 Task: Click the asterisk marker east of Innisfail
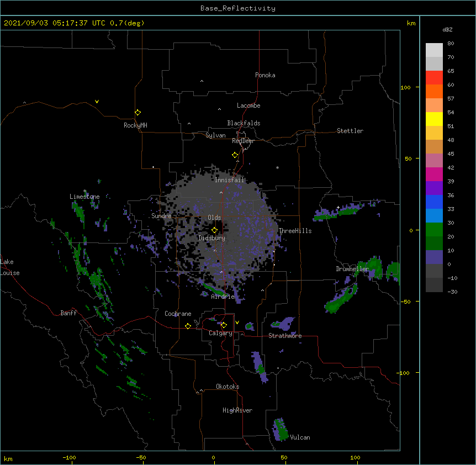[277, 167]
